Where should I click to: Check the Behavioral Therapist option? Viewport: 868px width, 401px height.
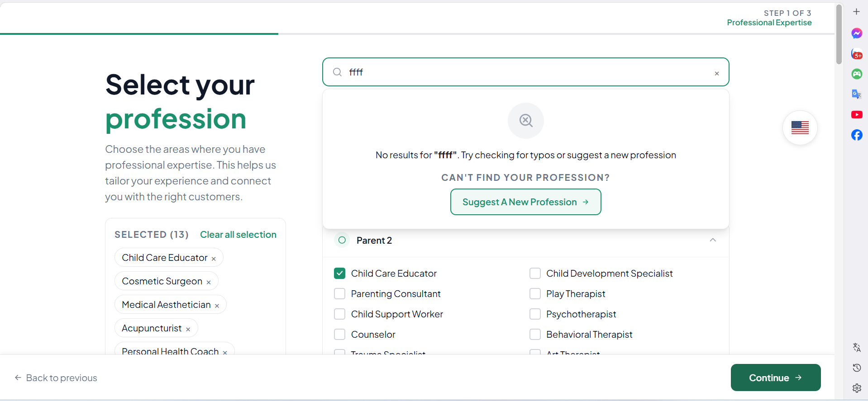coord(535,334)
